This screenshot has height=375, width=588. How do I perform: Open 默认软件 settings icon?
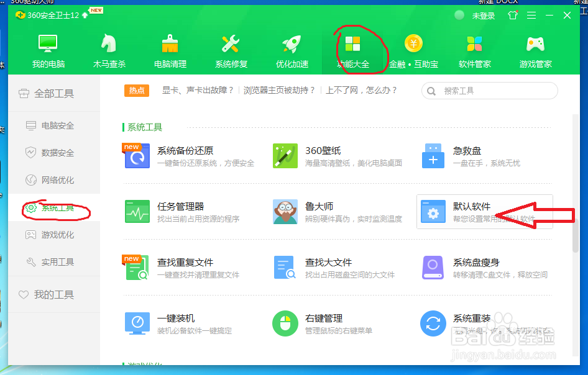tap(433, 212)
